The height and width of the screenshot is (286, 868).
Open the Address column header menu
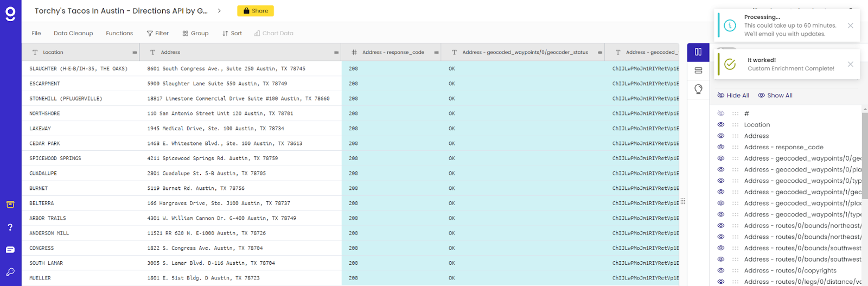click(x=336, y=53)
